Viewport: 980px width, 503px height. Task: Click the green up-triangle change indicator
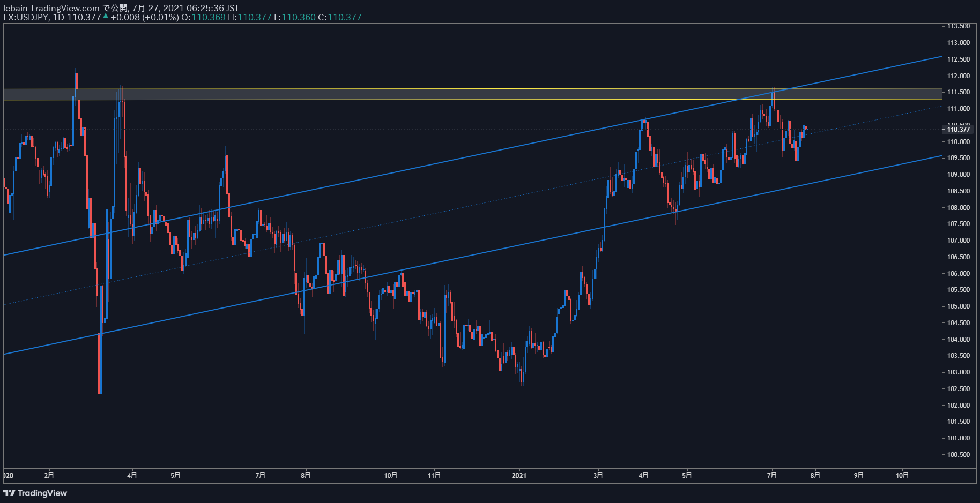pyautogui.click(x=106, y=17)
